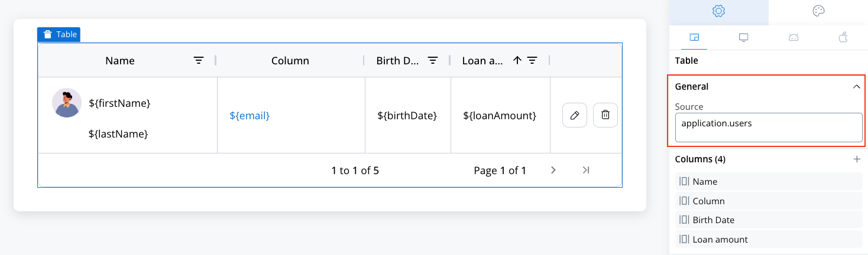
Task: Open filter menu for Loan amount column
Action: tap(532, 60)
